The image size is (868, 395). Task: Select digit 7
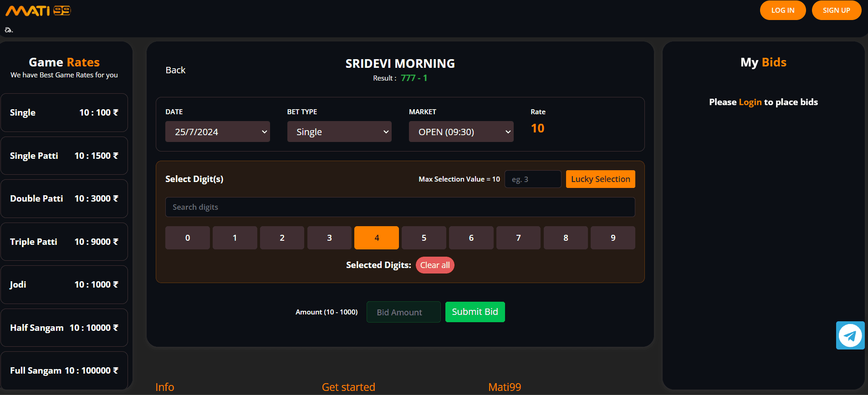pos(518,238)
